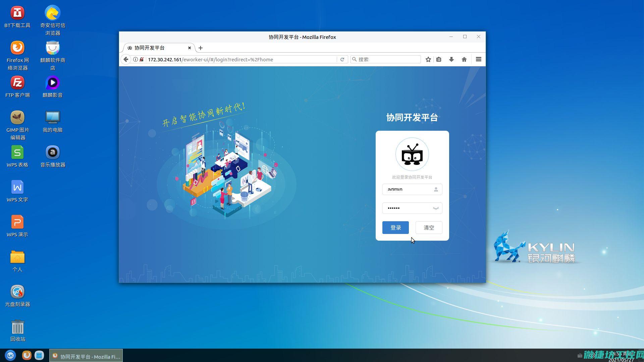Open the 回收站 trash icon

[x=17, y=330]
